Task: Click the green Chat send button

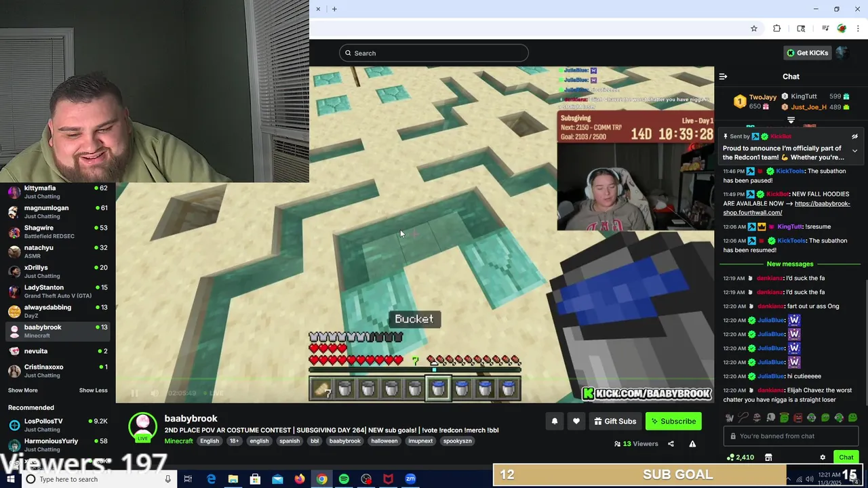Action: tap(846, 457)
